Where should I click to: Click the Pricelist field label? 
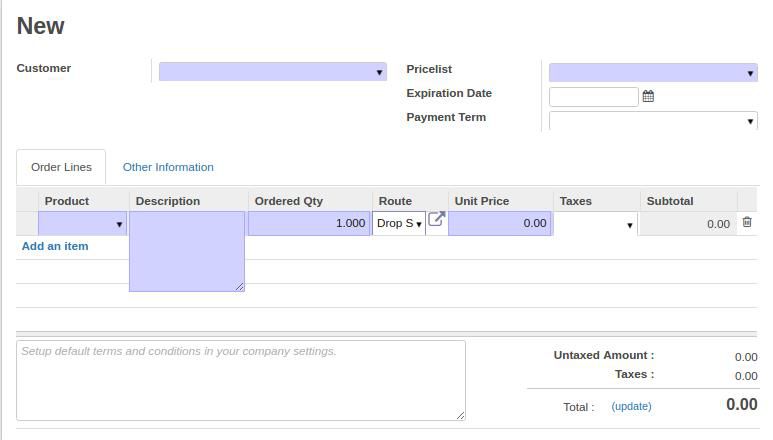[429, 69]
